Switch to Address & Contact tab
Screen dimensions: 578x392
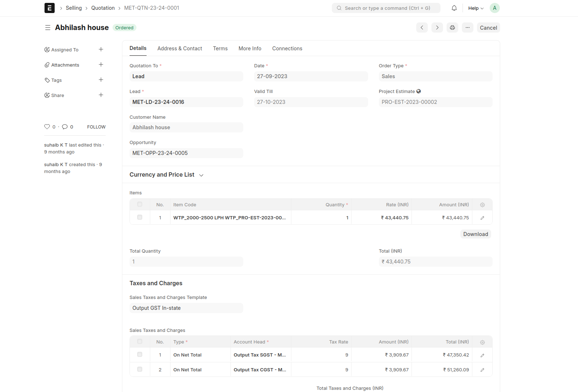coord(180,49)
